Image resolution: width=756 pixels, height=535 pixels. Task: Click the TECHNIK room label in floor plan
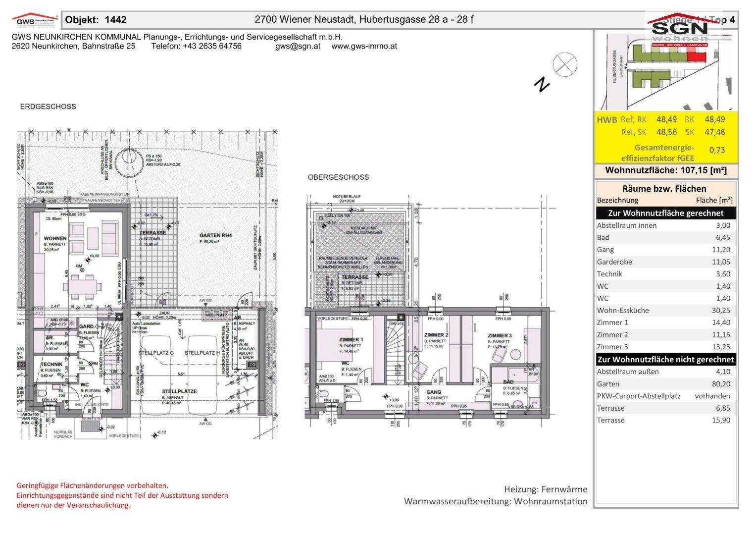(51, 364)
